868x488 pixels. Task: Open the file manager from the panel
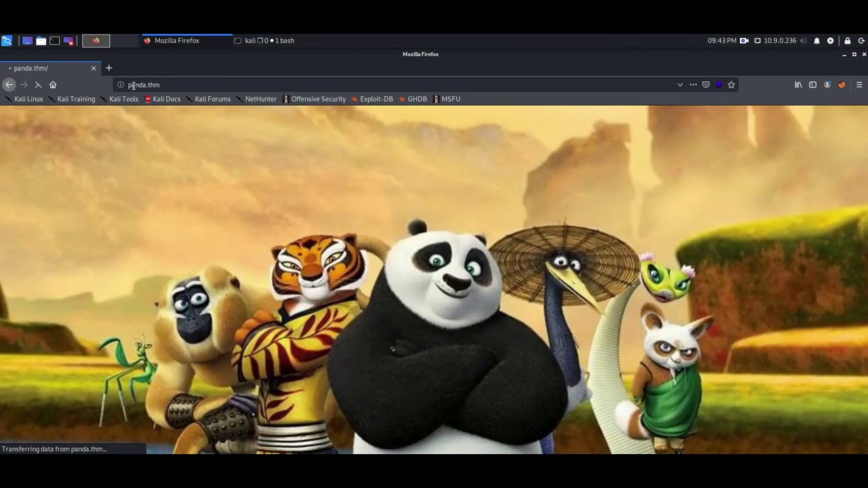coord(41,41)
